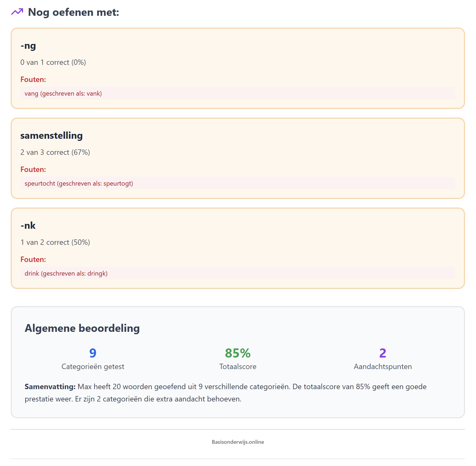The image size is (476, 466).
Task: Select the 'Nog oefenen met:' heading
Action: tap(73, 12)
